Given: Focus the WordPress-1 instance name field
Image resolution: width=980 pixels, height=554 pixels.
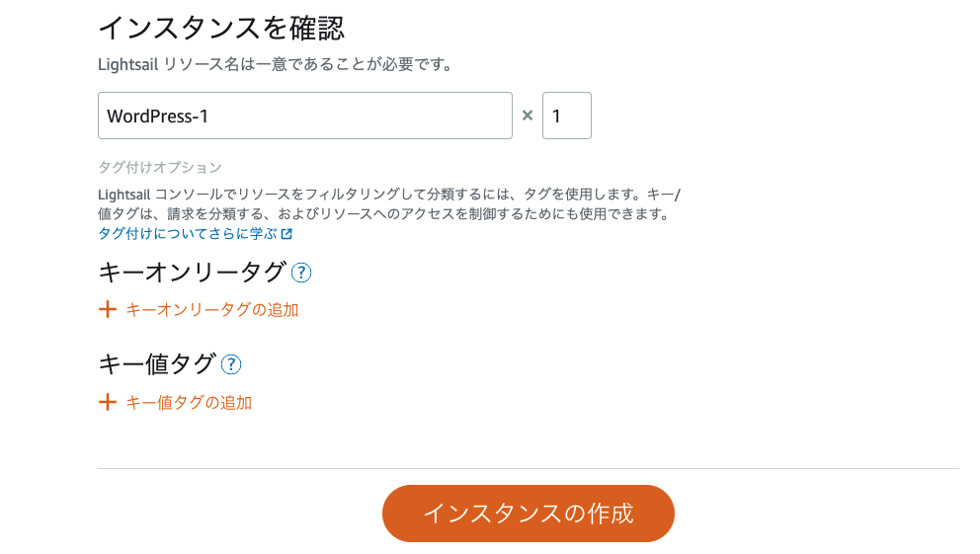Looking at the screenshot, I should pos(305,116).
